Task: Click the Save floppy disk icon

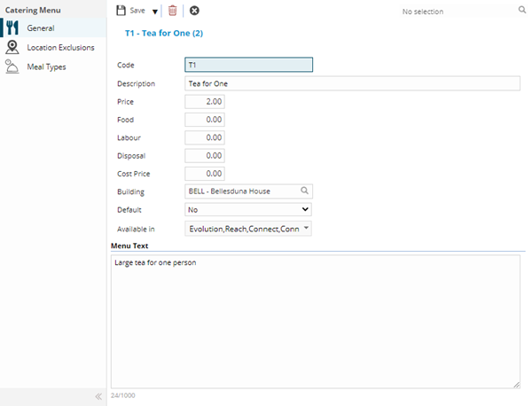Action: 121,11
